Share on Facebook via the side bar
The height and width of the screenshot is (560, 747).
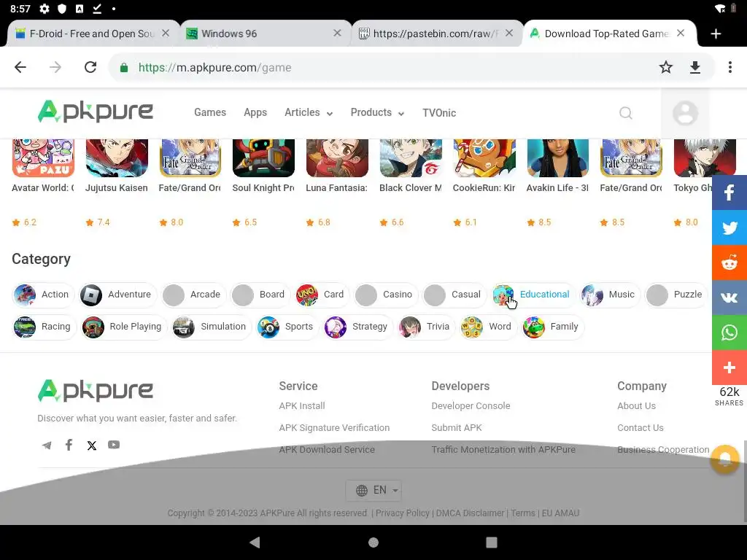click(729, 192)
